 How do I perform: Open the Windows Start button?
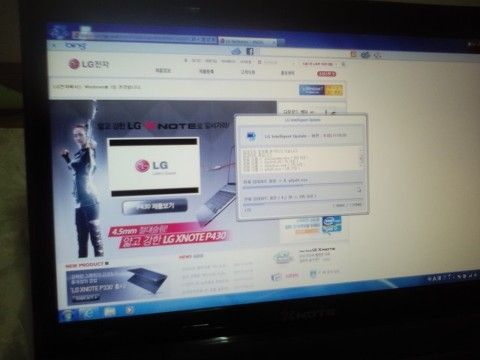point(68,314)
